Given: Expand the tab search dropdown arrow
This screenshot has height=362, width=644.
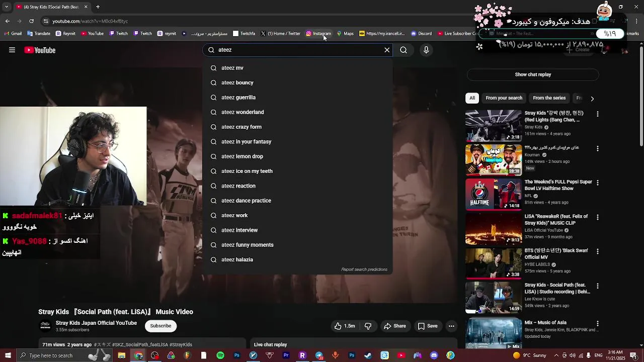Looking at the screenshot, I should pyautogui.click(x=7, y=7).
